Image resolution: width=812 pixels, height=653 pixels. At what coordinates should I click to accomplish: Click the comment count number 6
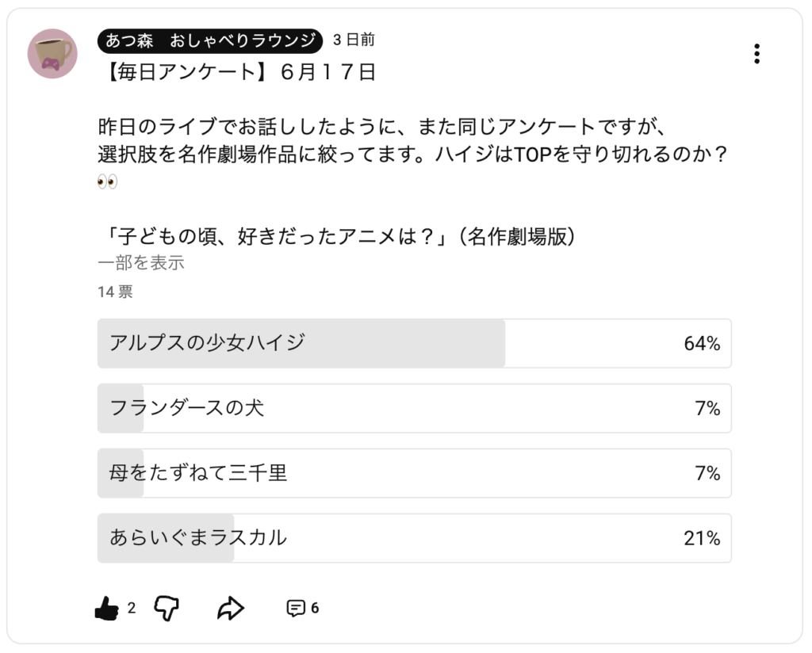tap(315, 608)
